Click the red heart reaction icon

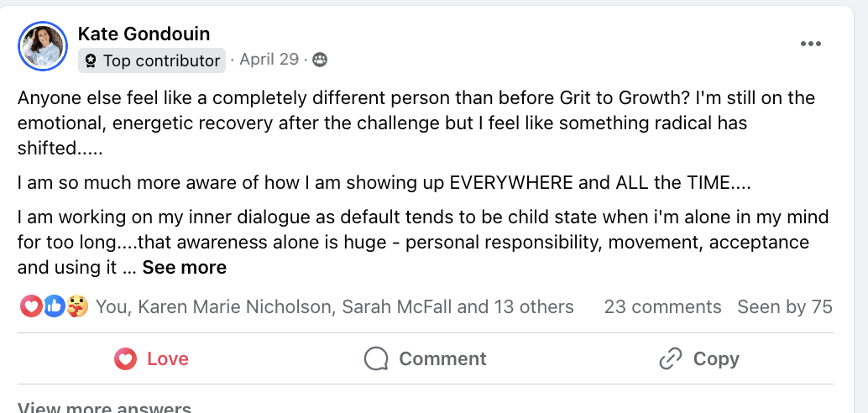30,307
